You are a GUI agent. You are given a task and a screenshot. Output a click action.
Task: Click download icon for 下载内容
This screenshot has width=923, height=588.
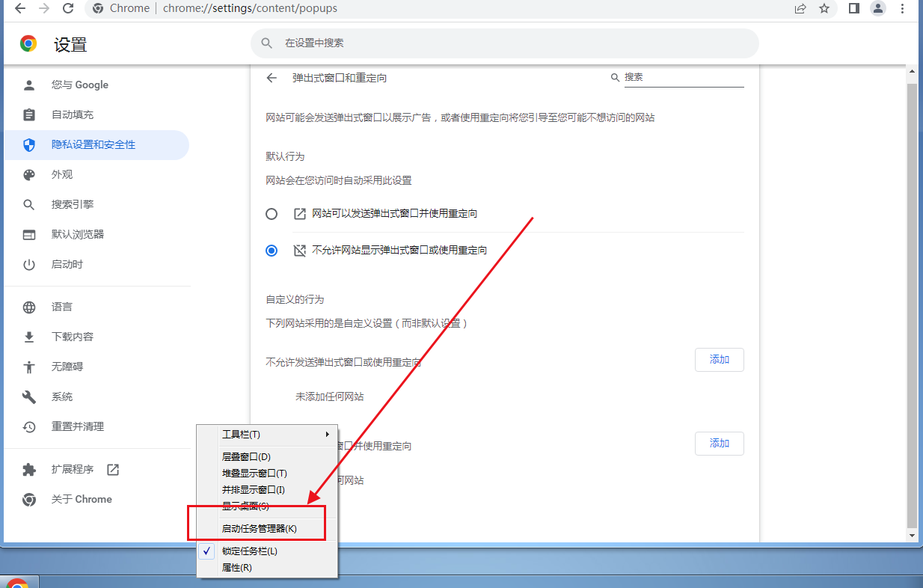click(x=29, y=337)
